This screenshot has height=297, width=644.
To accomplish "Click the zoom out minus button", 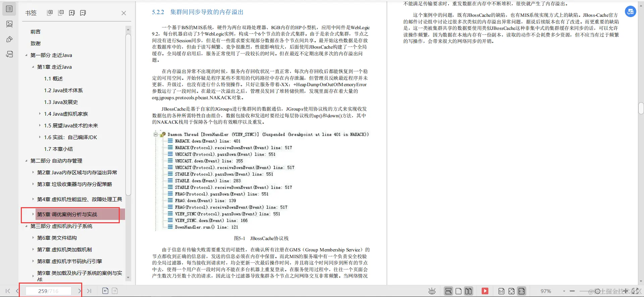I will (572, 291).
